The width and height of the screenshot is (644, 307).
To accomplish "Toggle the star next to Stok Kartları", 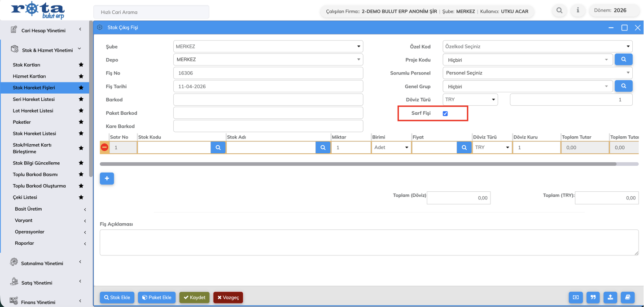I will pyautogui.click(x=81, y=65).
